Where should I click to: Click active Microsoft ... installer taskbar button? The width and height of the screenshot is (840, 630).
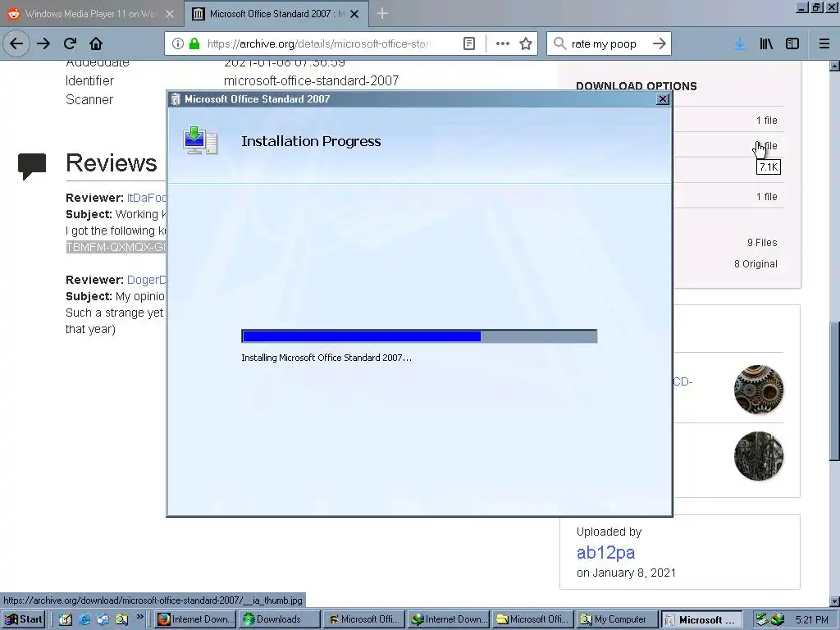[701, 619]
